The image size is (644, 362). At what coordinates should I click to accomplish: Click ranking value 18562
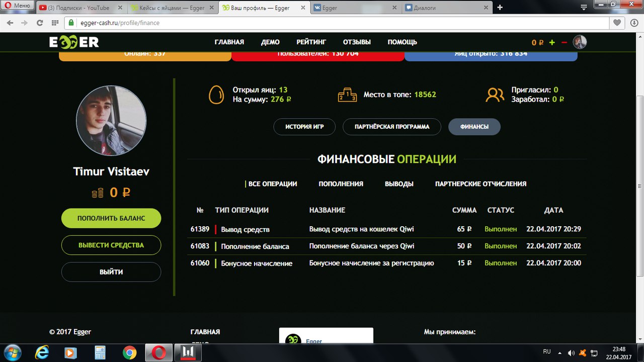pyautogui.click(x=425, y=95)
